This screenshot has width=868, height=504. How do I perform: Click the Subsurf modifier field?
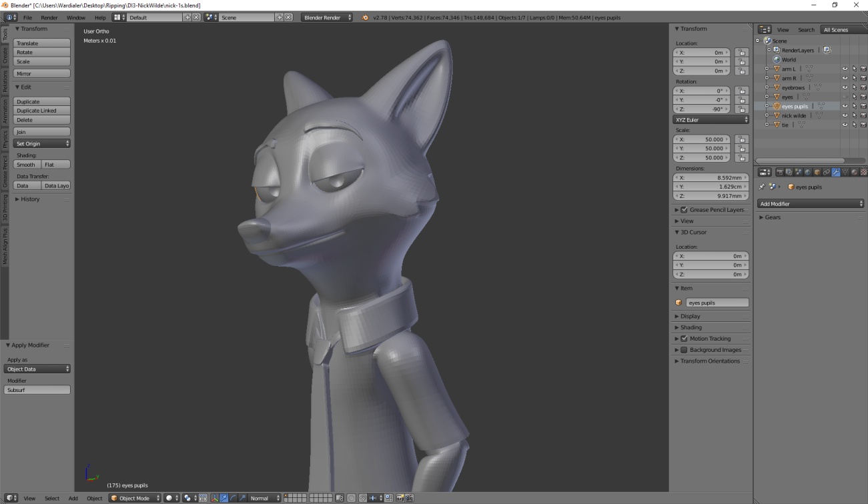37,390
